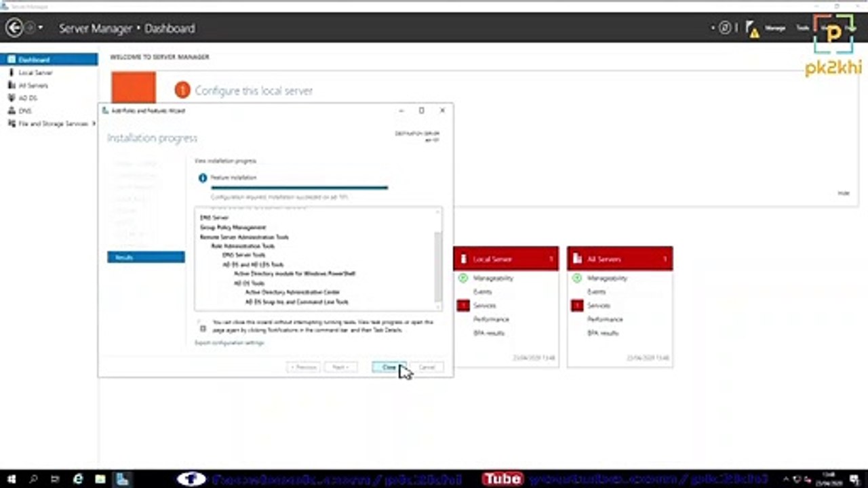This screenshot has width=868, height=488.
Task: Click the Local Server icon in left pane
Action: pyautogui.click(x=12, y=73)
